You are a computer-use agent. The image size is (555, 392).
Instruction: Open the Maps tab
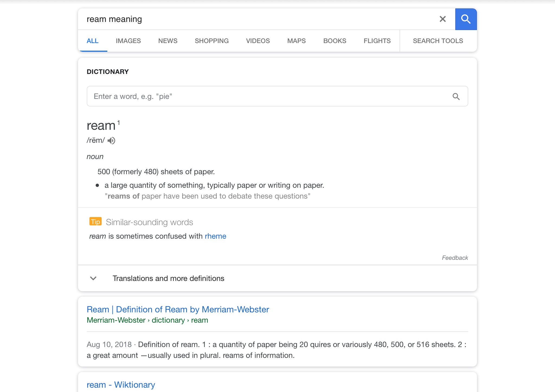coord(296,41)
